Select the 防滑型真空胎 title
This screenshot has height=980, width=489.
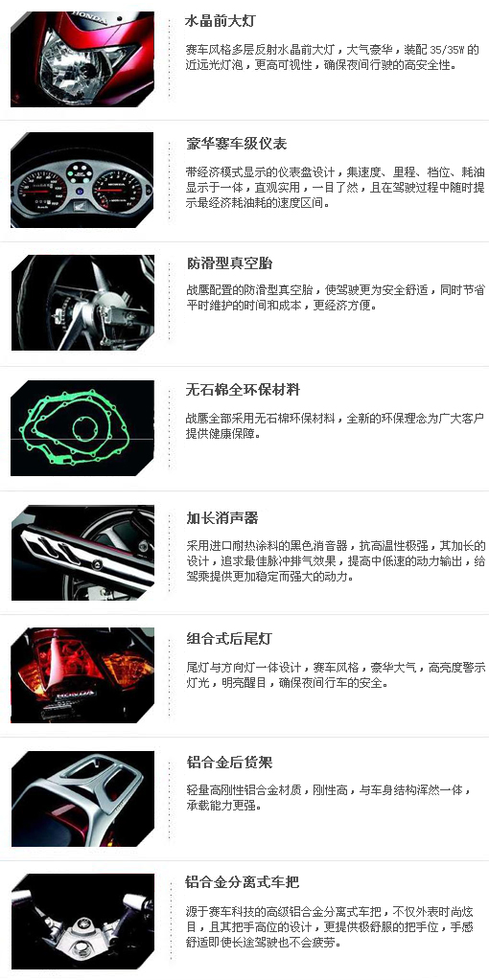tap(229, 263)
